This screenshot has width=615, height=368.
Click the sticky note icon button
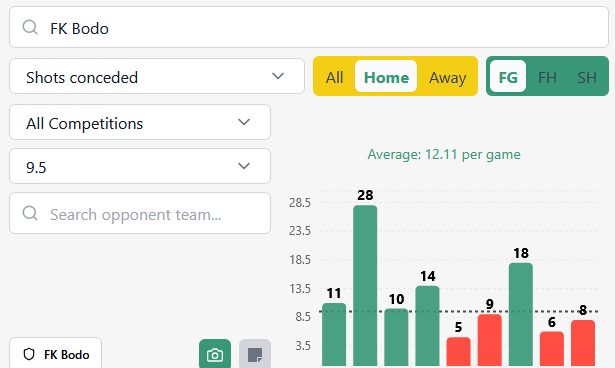tap(255, 354)
